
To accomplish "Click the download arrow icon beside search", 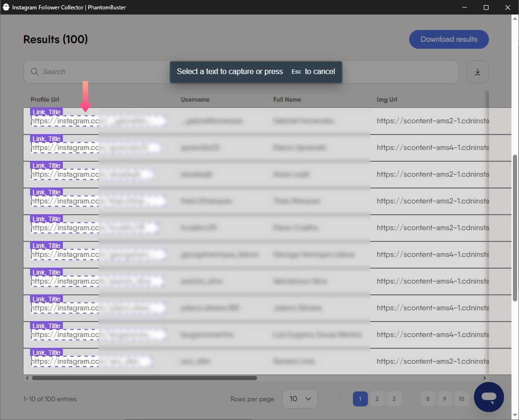I will coord(477,72).
